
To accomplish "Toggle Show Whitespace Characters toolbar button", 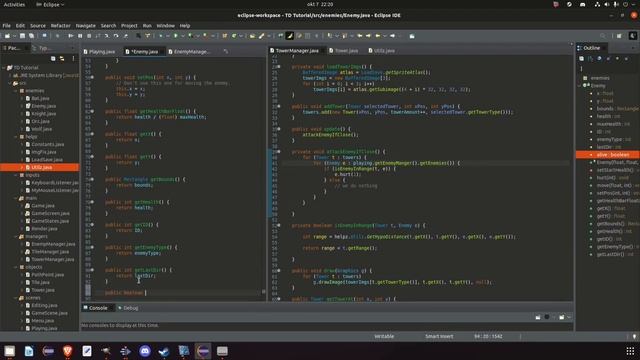I will point(316,36).
